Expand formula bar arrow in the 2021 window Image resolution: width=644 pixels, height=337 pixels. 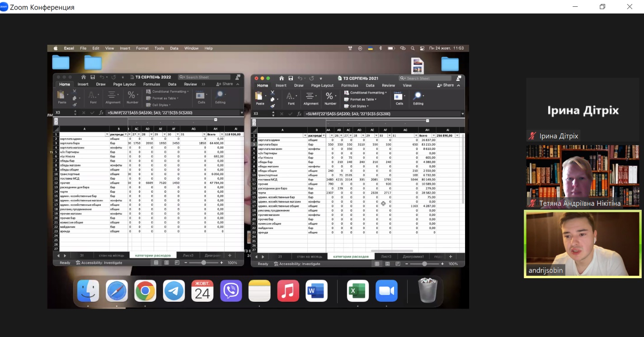pyautogui.click(x=462, y=114)
